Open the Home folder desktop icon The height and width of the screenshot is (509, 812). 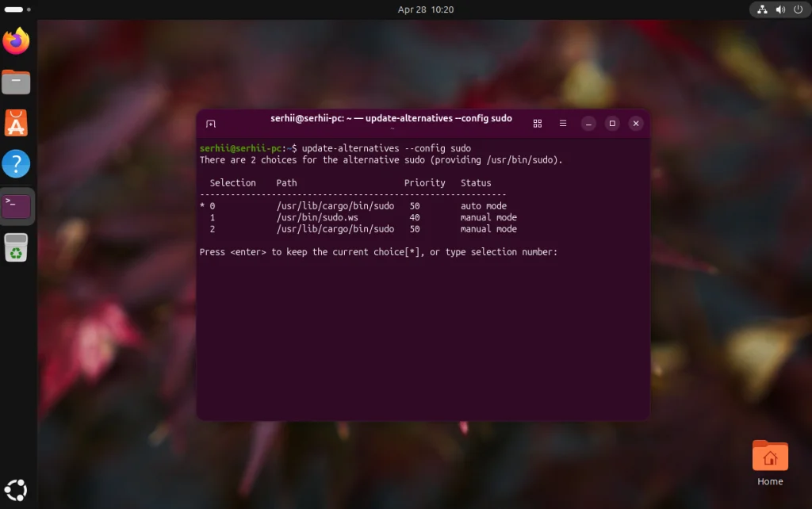point(770,463)
